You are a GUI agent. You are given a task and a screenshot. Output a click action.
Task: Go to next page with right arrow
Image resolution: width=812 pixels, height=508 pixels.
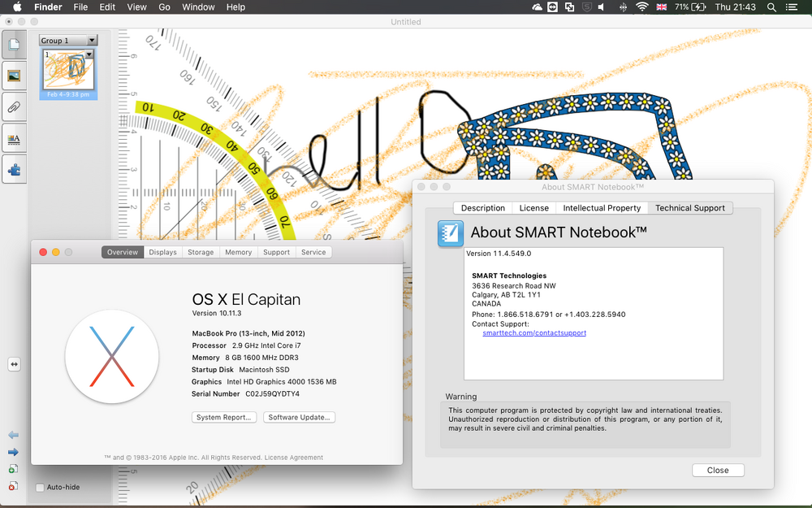[x=14, y=452]
